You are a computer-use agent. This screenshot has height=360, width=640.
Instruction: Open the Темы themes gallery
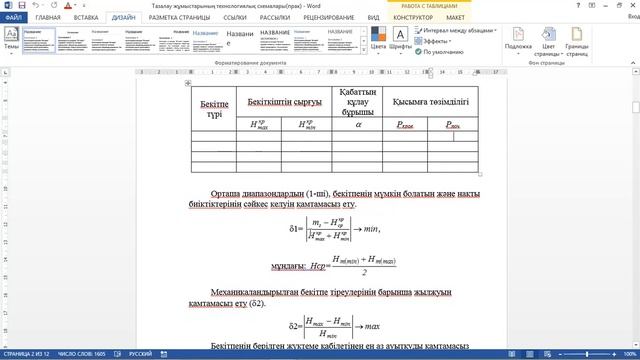(11, 41)
